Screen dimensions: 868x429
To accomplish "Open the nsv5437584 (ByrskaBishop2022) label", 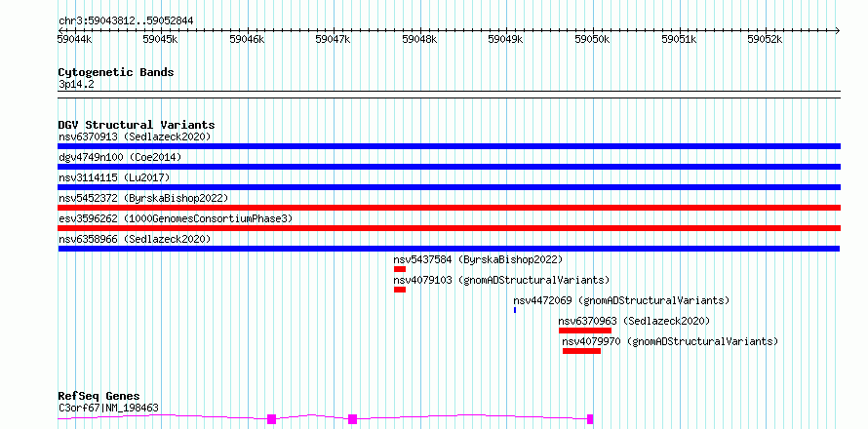I will click(478, 259).
